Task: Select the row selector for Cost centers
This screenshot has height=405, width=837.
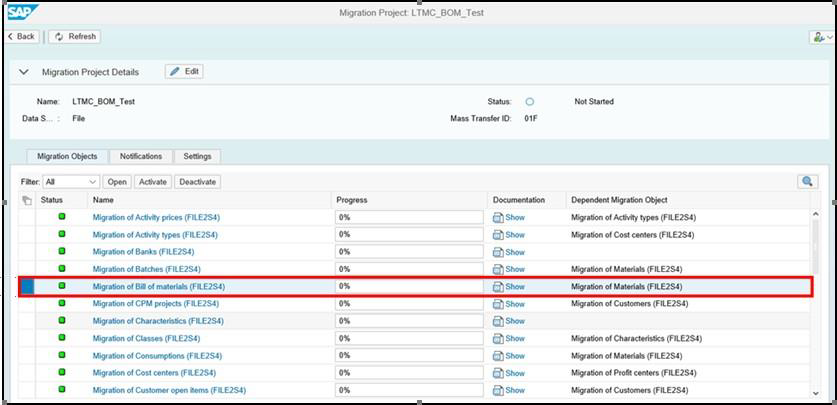Action: pos(27,373)
